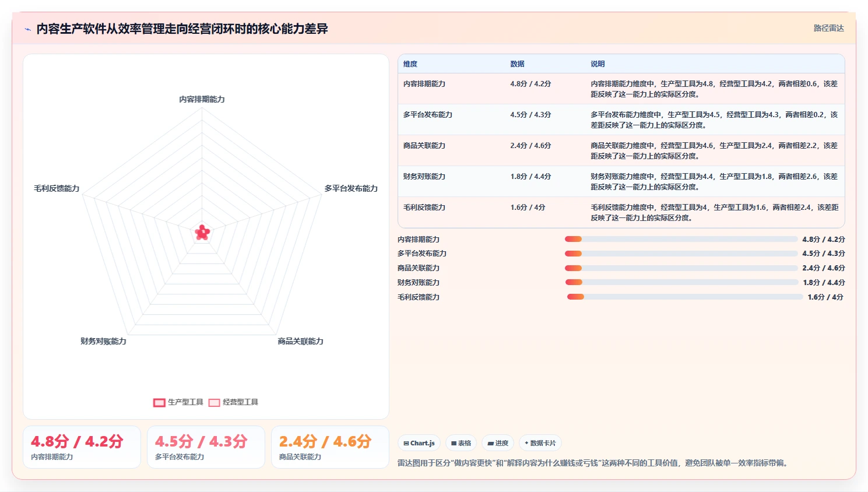Screen dimensions: 868x492
Task: Click the description mentioning 两者相差0.2
Action: [x=714, y=120]
